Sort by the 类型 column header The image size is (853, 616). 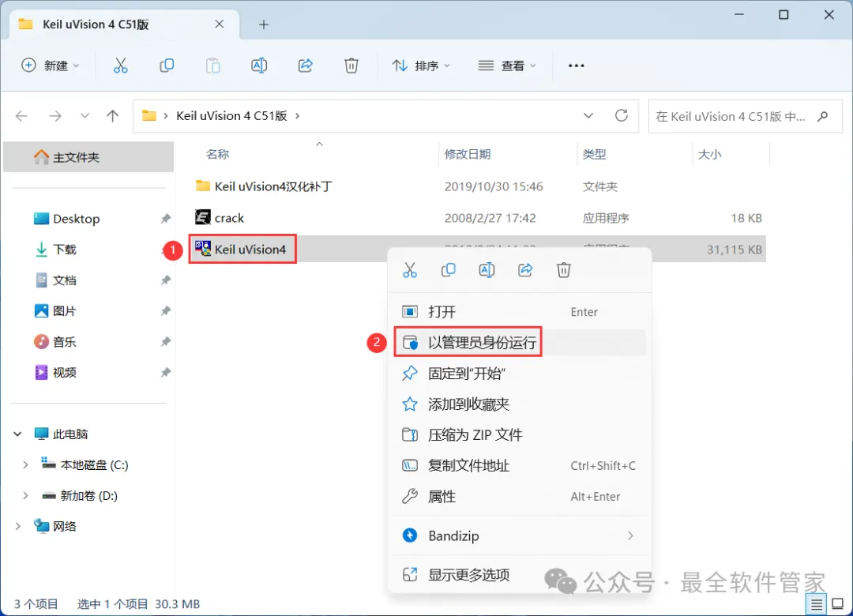click(x=594, y=155)
